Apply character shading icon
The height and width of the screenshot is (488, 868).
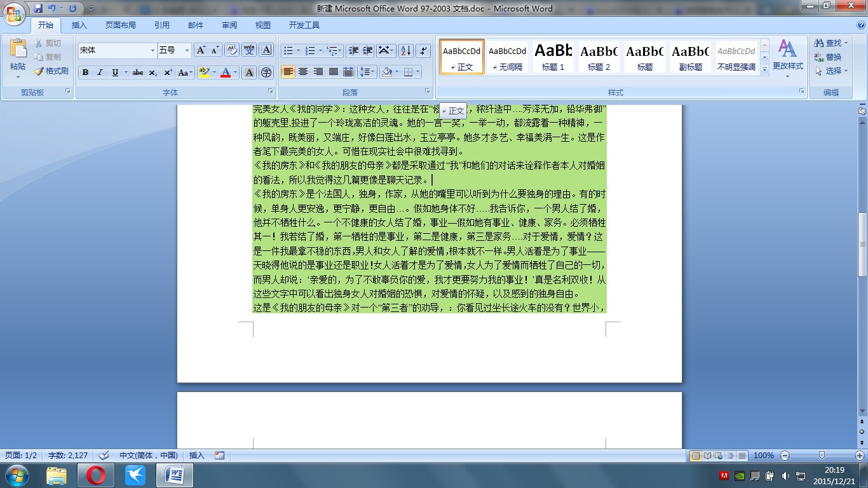249,72
